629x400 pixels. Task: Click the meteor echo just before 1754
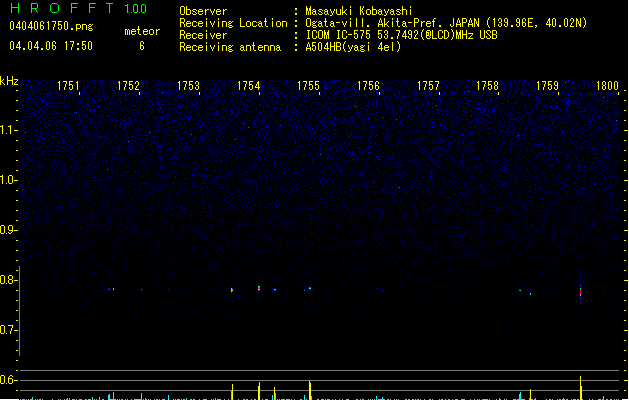(232, 290)
